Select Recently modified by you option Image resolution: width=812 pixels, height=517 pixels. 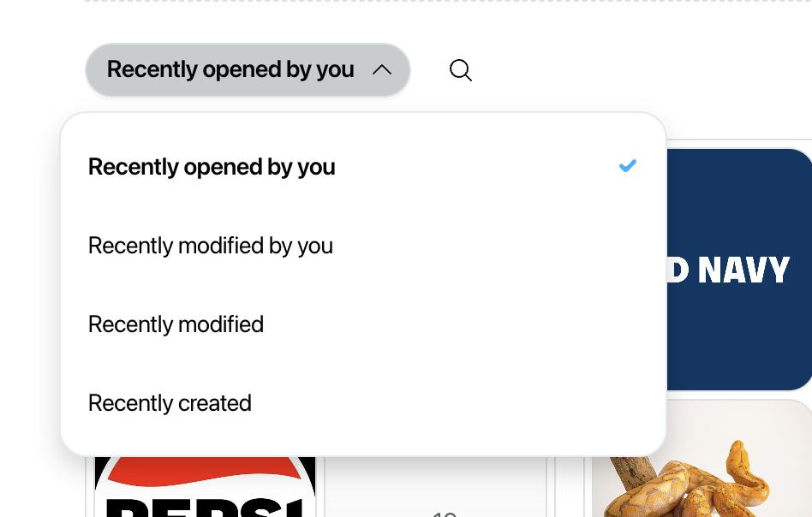[210, 246]
